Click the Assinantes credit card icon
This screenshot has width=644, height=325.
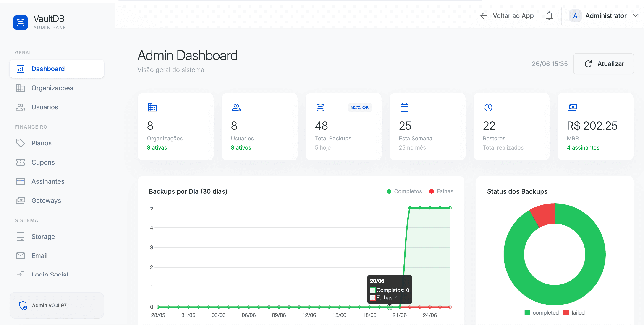click(21, 181)
